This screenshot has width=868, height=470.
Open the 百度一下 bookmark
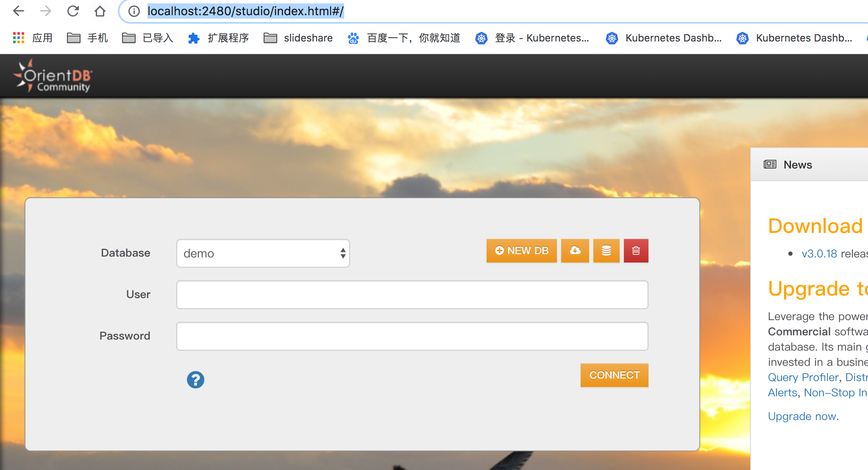[x=404, y=38]
